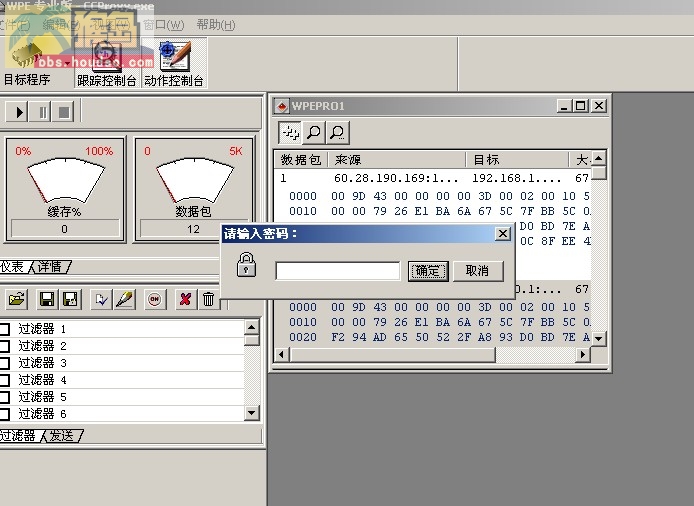Viewport: 694px width, 506px height.
Task: Close the password dialog with X
Action: [503, 234]
